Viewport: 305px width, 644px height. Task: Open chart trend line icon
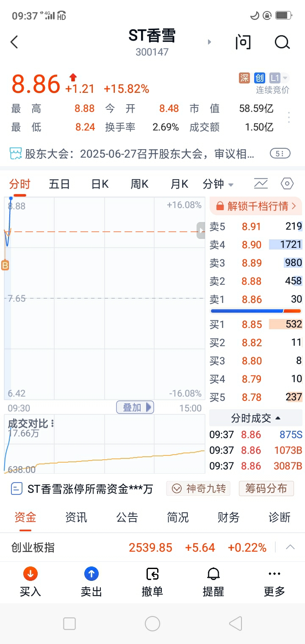point(261,183)
